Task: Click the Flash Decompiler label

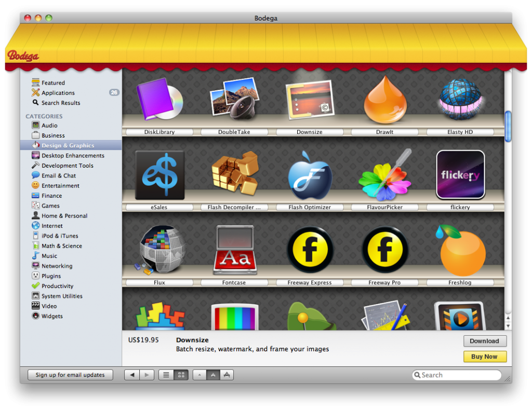Action: tap(234, 207)
